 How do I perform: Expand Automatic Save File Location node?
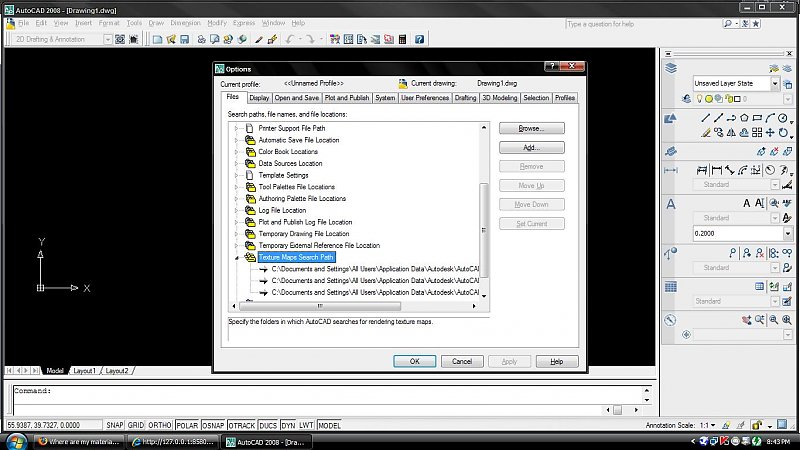(236, 140)
